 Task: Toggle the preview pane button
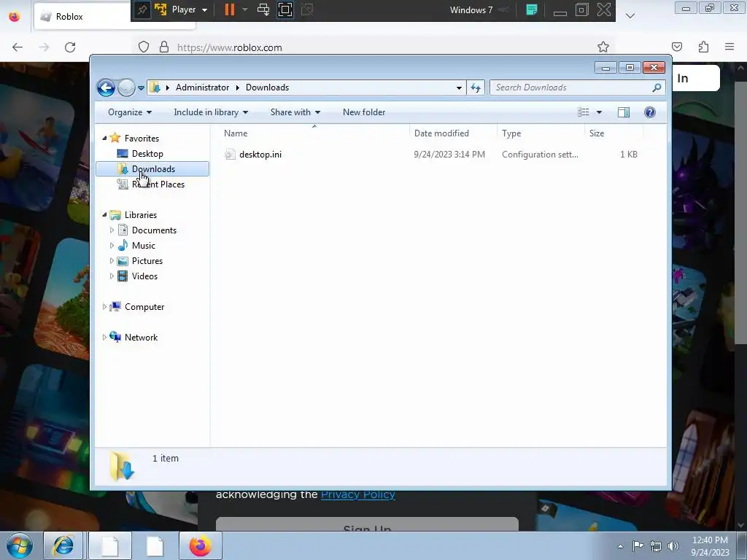(x=624, y=112)
